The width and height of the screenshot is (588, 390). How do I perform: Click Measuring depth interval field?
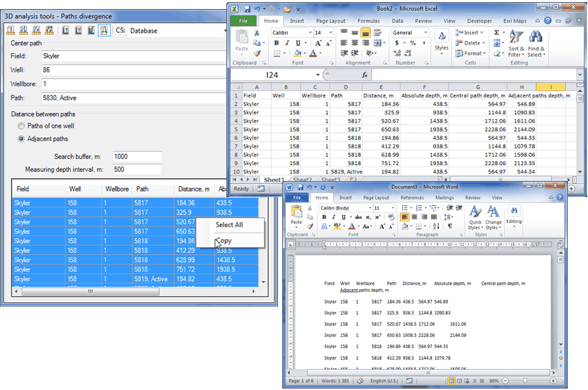click(x=137, y=169)
